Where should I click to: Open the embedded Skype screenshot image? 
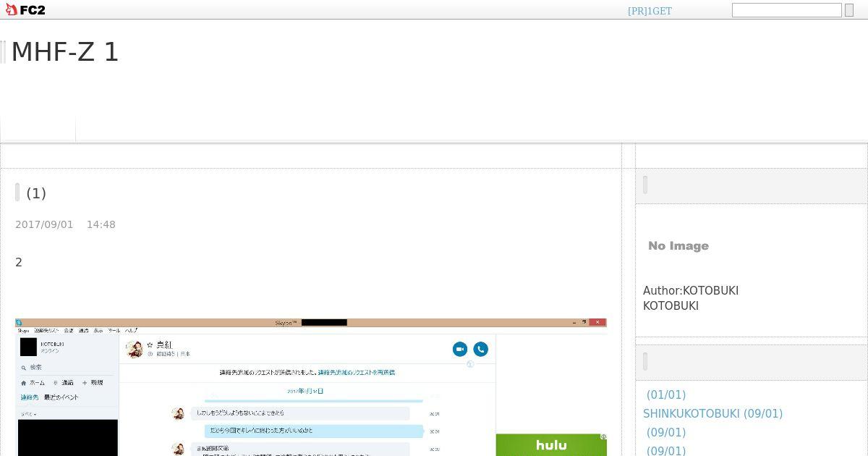coord(310,387)
